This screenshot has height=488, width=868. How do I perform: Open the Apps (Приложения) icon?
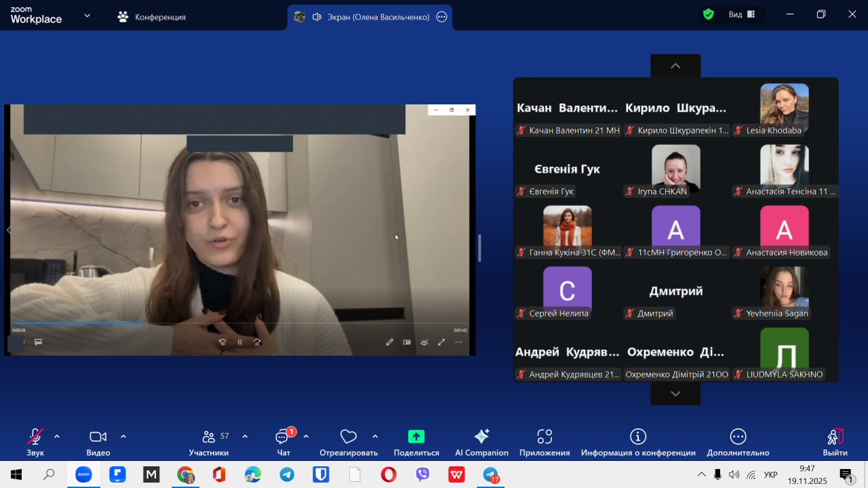(545, 436)
